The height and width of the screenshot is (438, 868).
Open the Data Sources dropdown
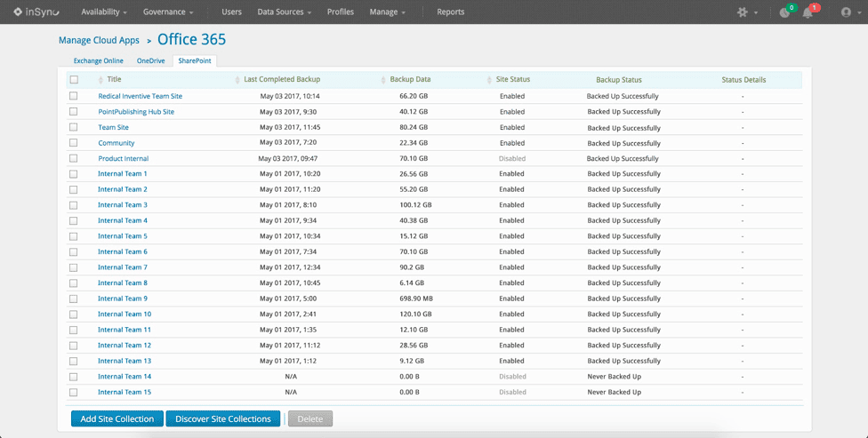click(x=284, y=12)
